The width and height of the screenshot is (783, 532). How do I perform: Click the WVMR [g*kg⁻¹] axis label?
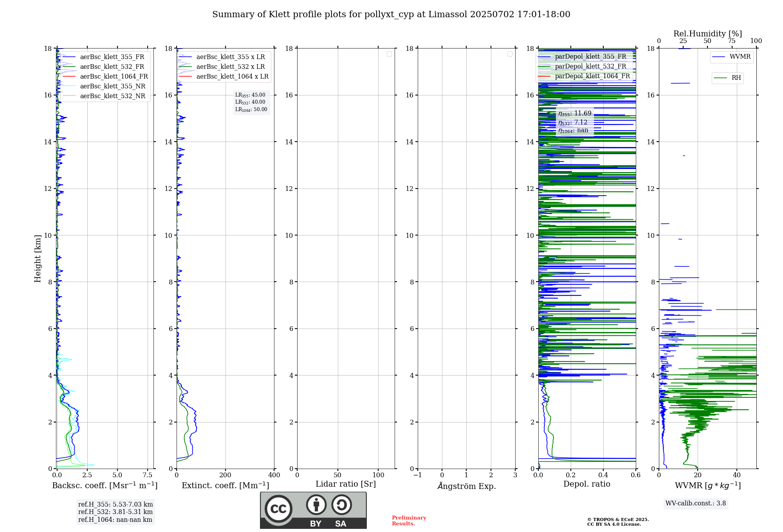pos(708,485)
